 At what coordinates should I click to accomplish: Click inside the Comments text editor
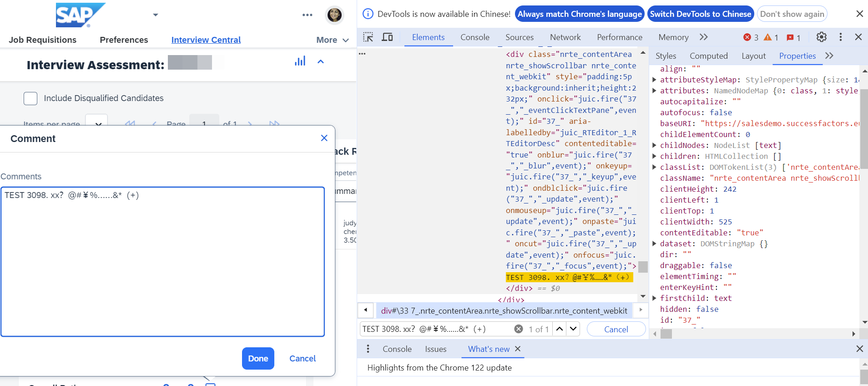[162, 262]
